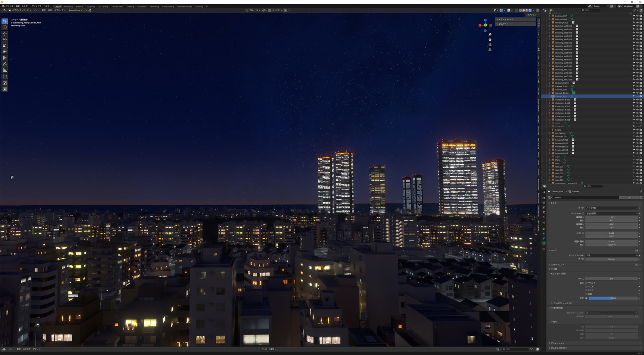Screen dimensions: 644x355
Task: Click the カタログ menu in asset browser
Action: tap(27, 349)
